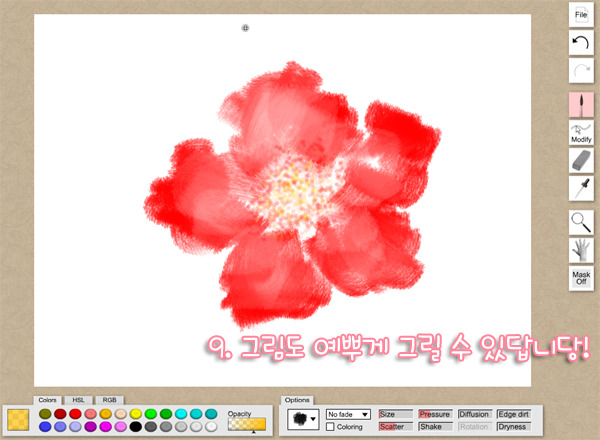Pick the orange color swatch
Screen dimensions: 600x440
pos(106,414)
